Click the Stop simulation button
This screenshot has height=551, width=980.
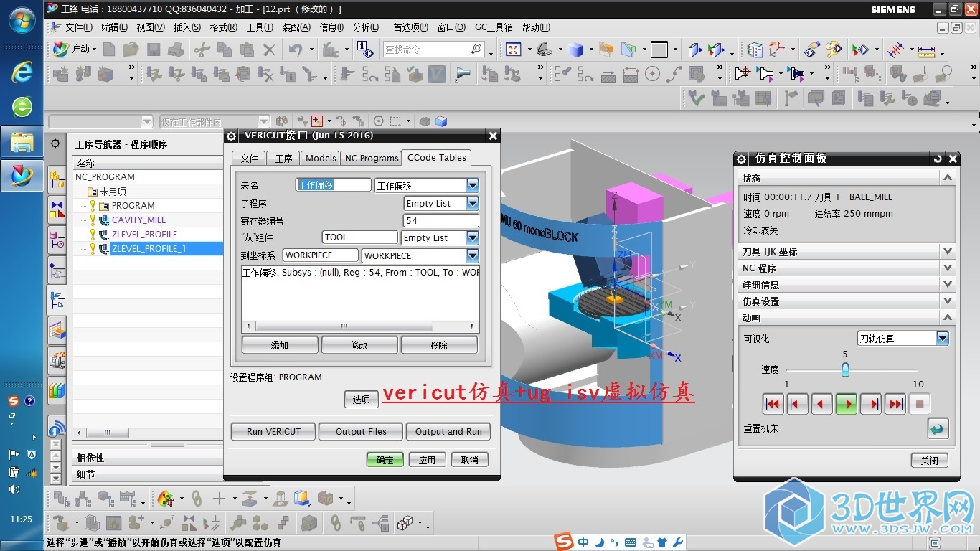point(920,405)
